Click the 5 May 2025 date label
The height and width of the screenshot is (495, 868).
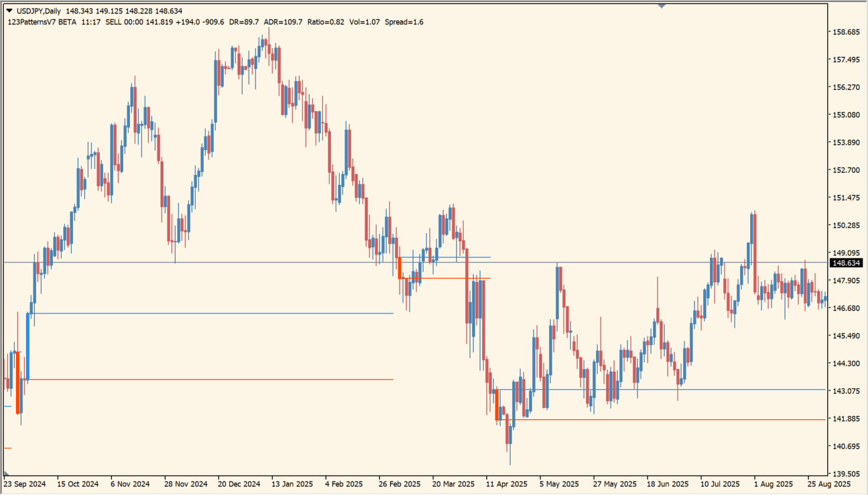pos(559,484)
